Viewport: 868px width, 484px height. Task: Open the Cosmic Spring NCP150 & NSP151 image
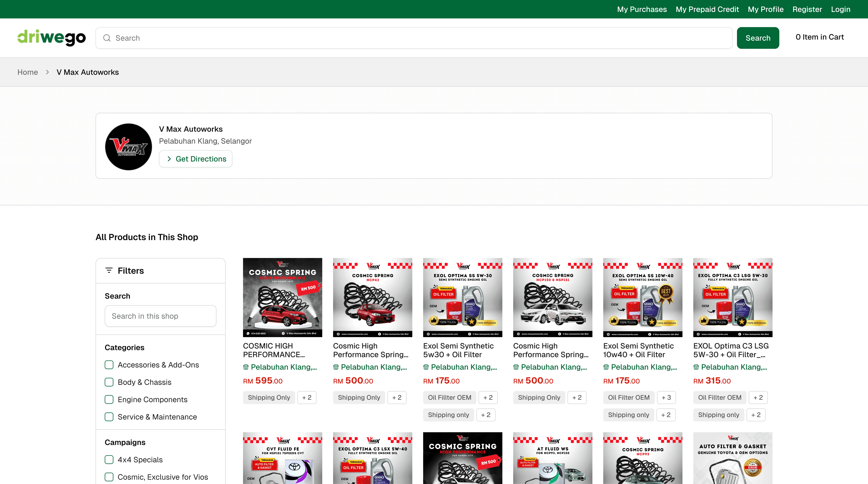point(553,298)
